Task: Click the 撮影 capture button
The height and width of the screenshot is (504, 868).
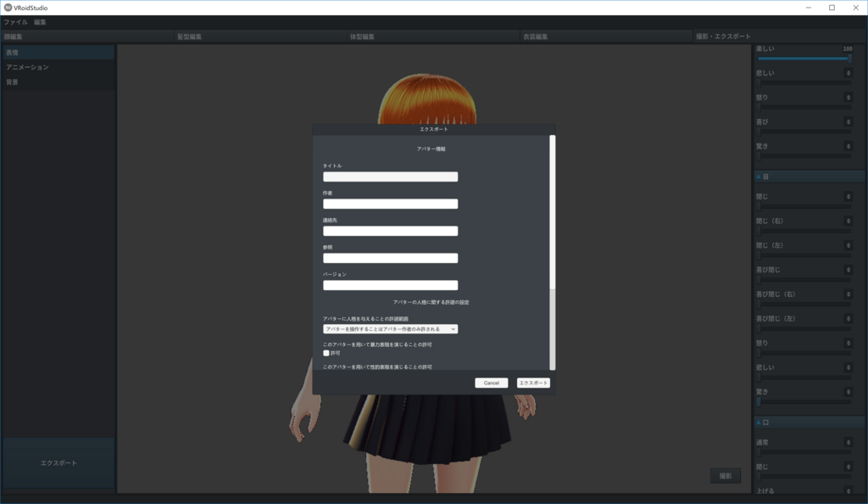Action: pyautogui.click(x=726, y=476)
